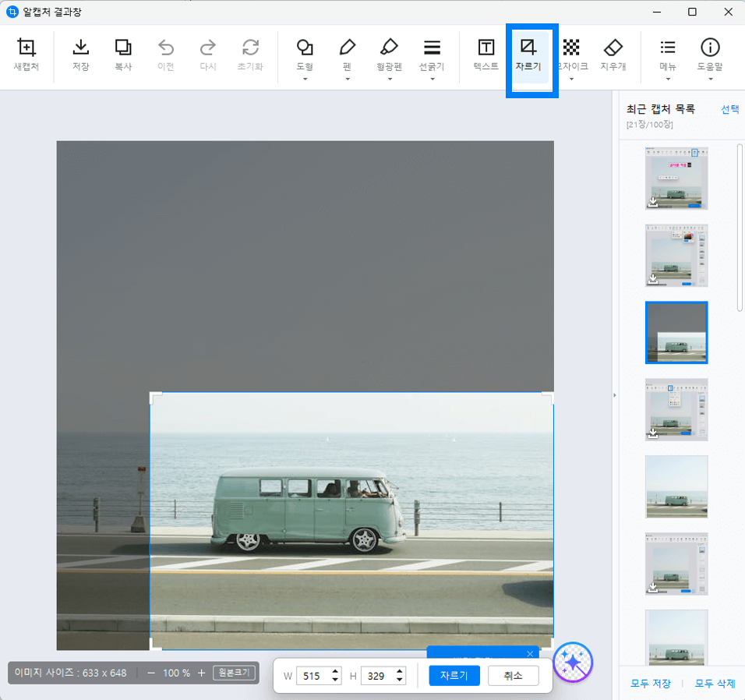Open first thumbnail with pink label

676,179
